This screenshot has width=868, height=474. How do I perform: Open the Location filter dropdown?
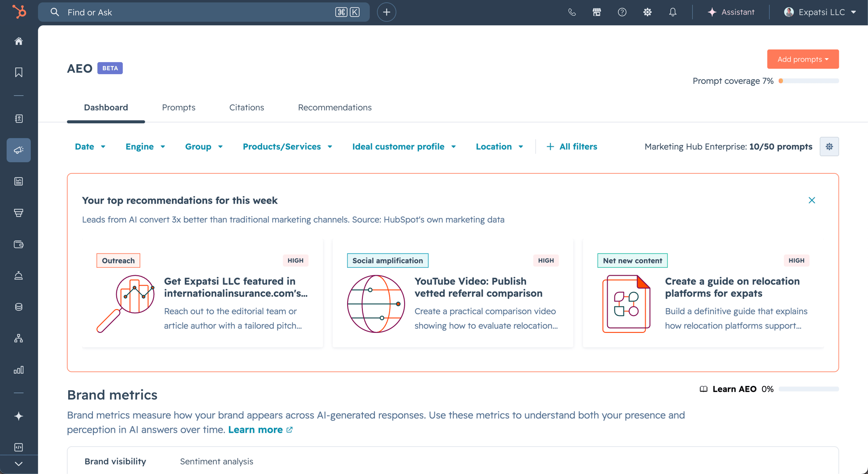click(x=500, y=147)
